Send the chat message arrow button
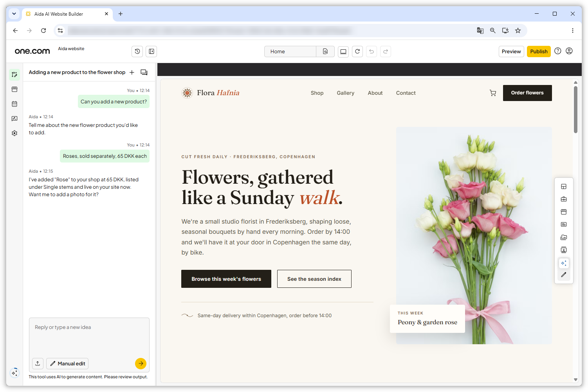The width and height of the screenshot is (588, 392). point(141,363)
